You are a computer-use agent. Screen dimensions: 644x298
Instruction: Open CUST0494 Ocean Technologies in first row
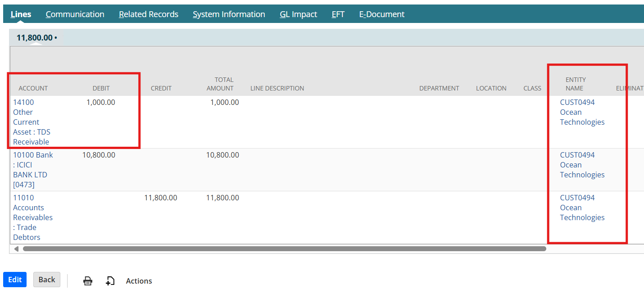[x=582, y=112]
